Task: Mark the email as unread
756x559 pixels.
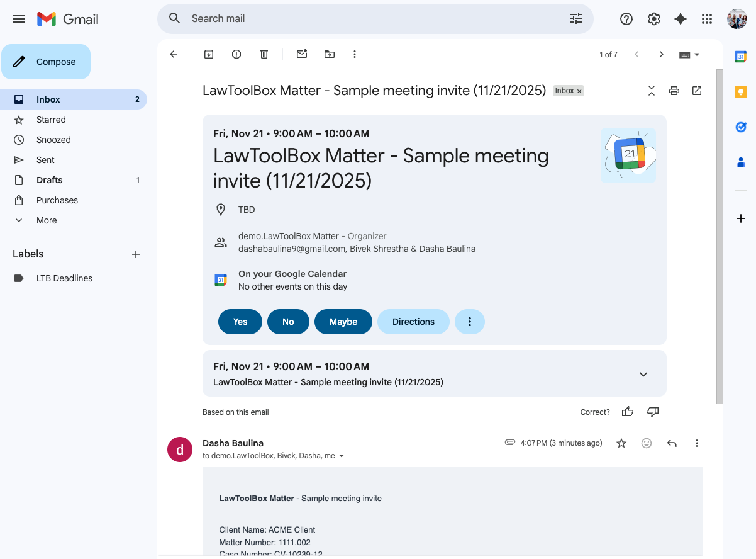Action: 302,54
